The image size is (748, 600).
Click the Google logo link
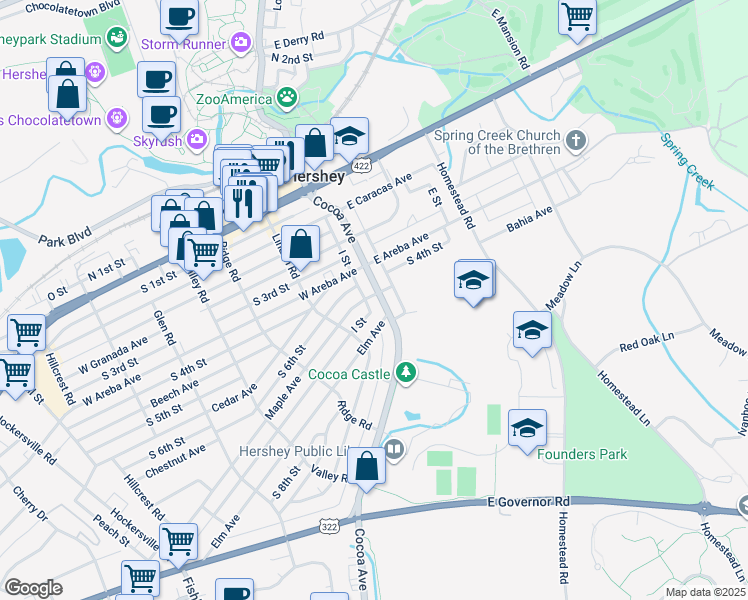(x=33, y=588)
